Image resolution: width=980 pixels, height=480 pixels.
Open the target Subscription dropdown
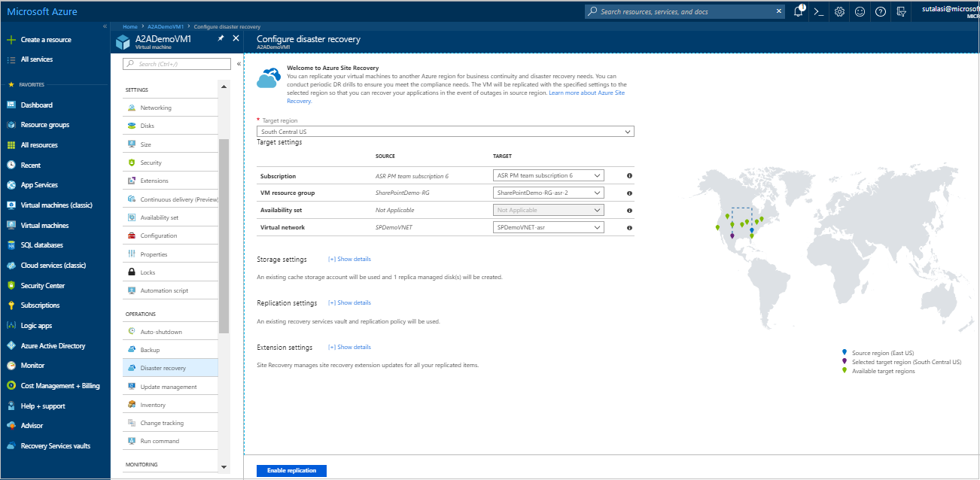[549, 175]
